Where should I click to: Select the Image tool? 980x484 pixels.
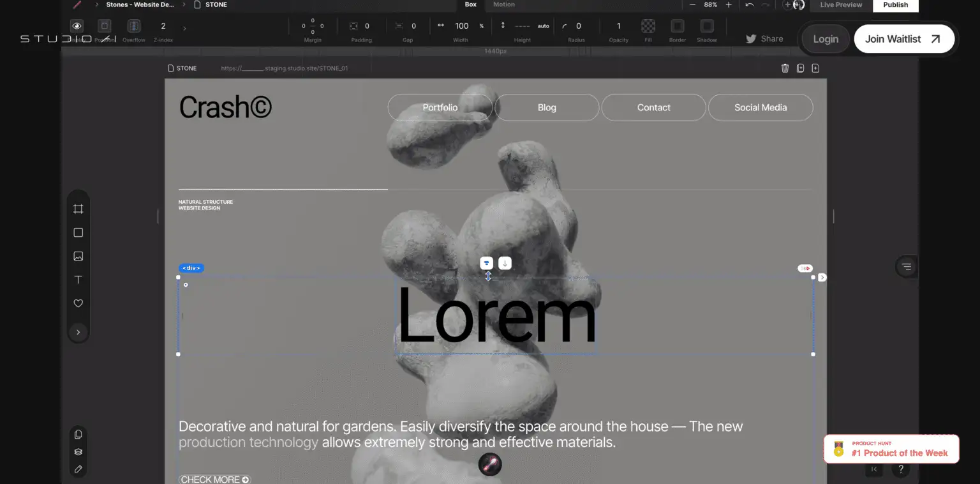tap(78, 256)
